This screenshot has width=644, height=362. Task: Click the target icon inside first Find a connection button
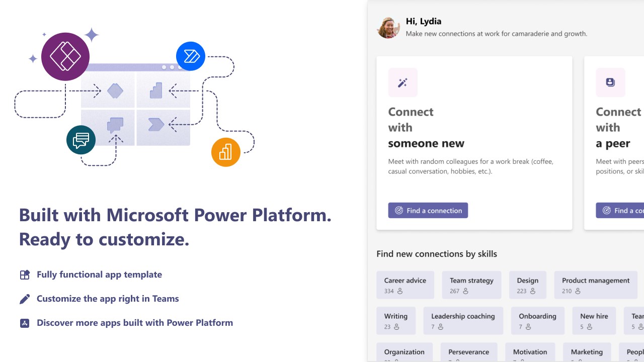399,211
